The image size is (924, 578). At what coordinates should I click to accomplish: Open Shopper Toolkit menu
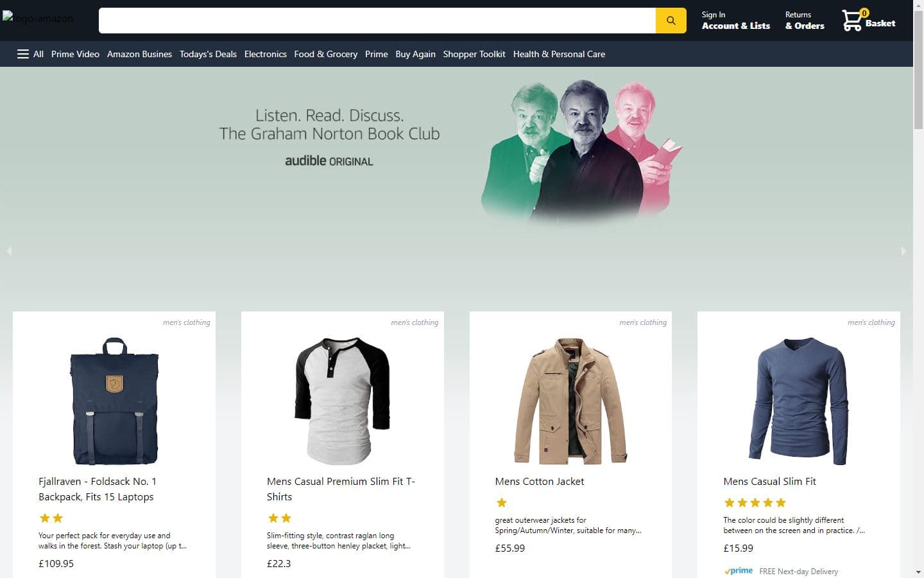pyautogui.click(x=474, y=54)
